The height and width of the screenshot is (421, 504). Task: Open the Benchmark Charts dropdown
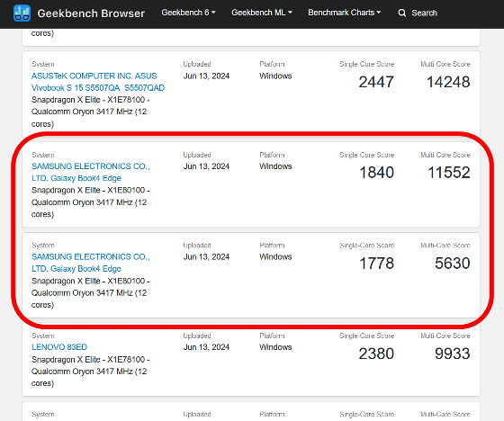click(x=344, y=13)
